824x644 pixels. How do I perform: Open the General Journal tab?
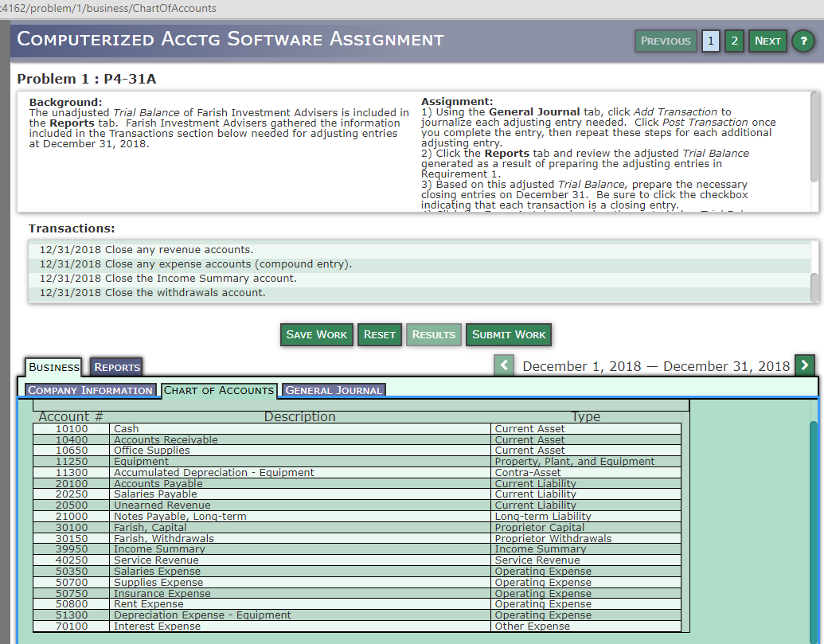click(x=334, y=390)
